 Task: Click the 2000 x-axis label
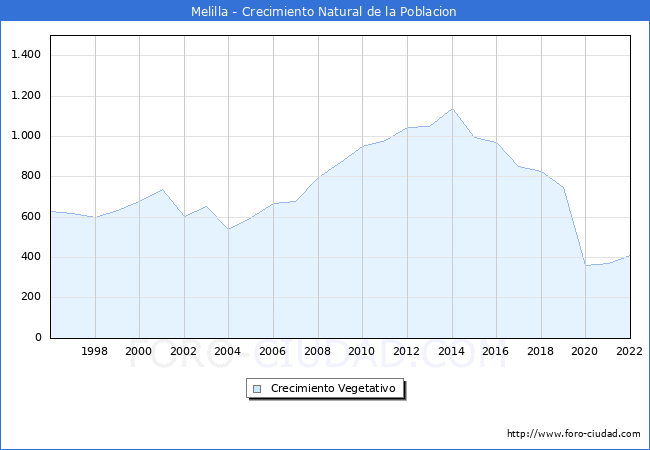[138, 351]
